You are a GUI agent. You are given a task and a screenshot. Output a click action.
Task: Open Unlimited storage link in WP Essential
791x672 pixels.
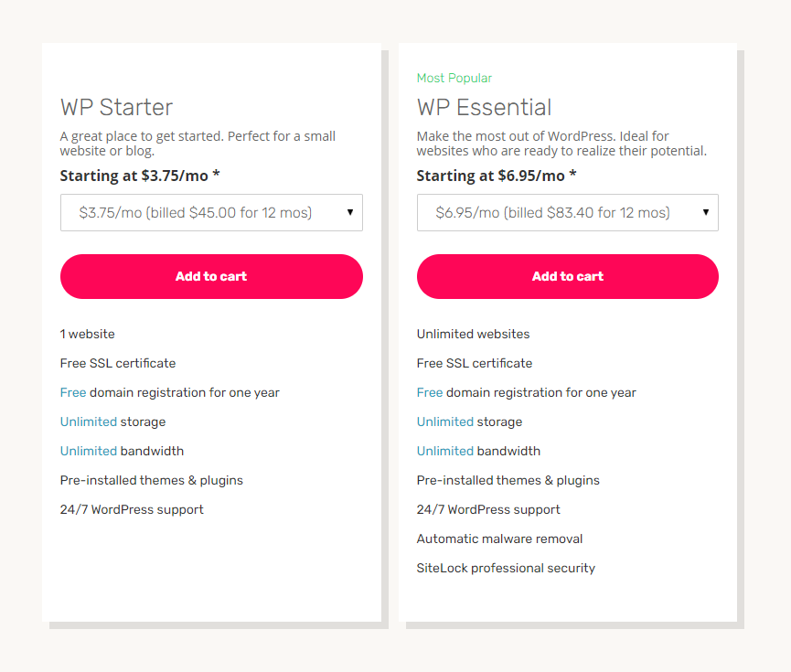pos(445,421)
